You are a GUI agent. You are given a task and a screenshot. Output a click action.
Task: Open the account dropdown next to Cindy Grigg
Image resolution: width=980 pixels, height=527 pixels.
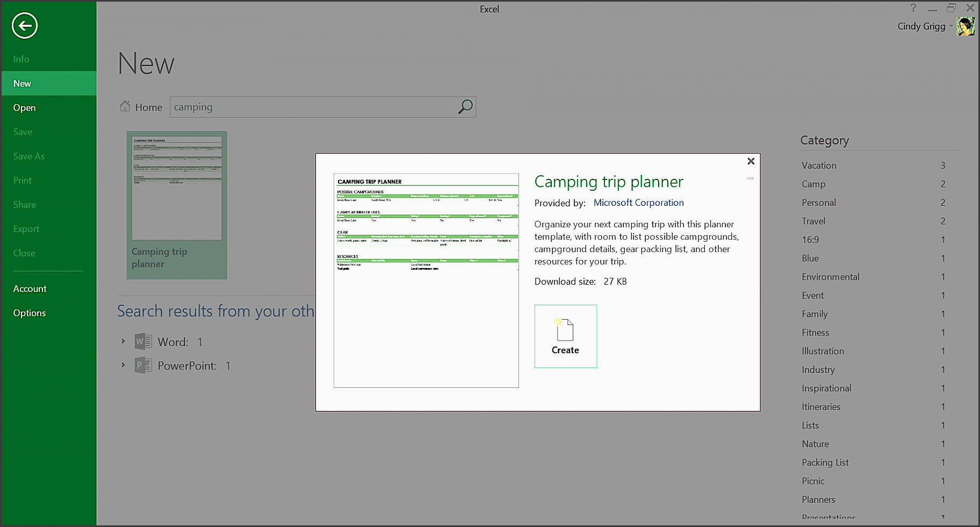click(x=951, y=26)
